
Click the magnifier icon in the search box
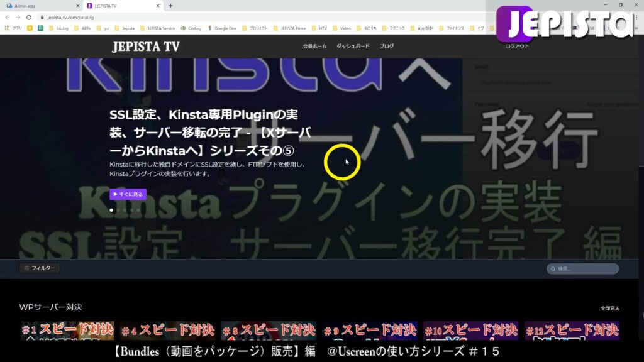(x=553, y=269)
